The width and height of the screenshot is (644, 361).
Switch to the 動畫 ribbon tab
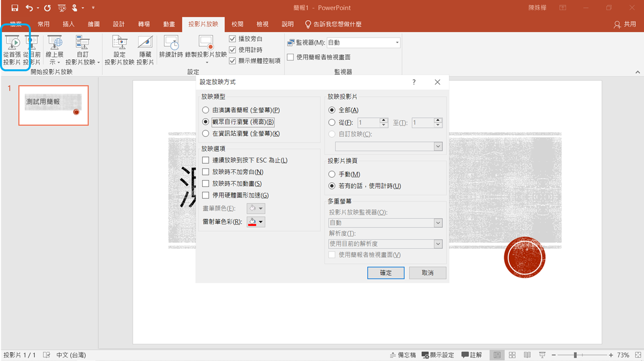click(x=169, y=24)
